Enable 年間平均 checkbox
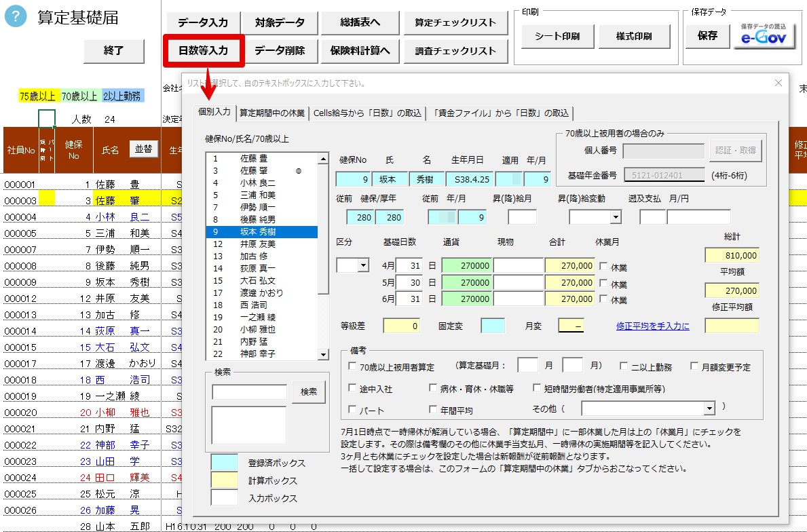 point(433,410)
